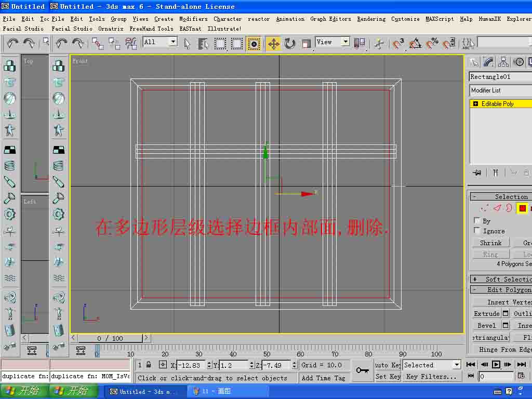This screenshot has height=399, width=532.
Task: Check the Ignore Backfacing checkbox
Action: pos(477,231)
